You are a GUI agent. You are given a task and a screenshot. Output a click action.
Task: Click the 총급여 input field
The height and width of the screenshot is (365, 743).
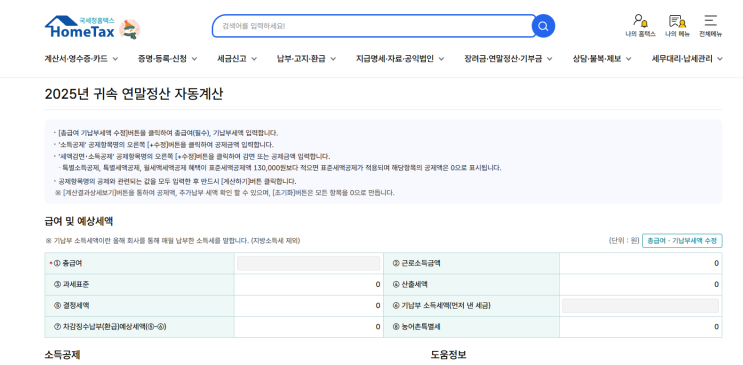308,263
